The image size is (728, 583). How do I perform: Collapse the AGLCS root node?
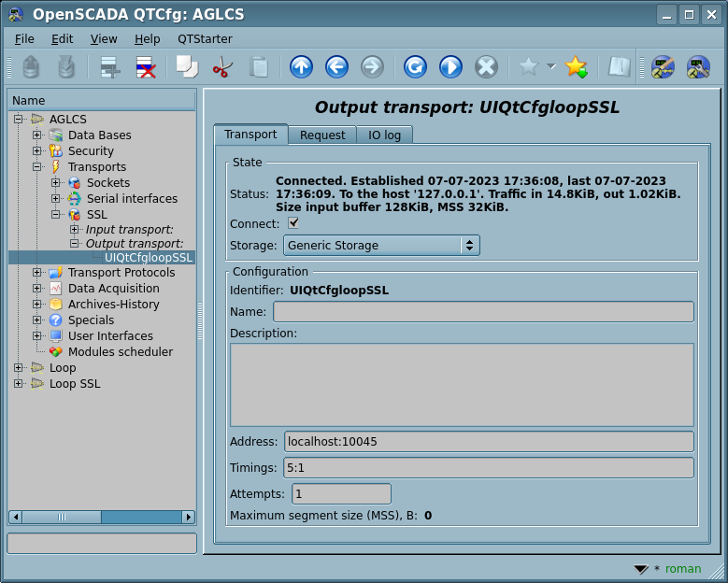[18, 120]
